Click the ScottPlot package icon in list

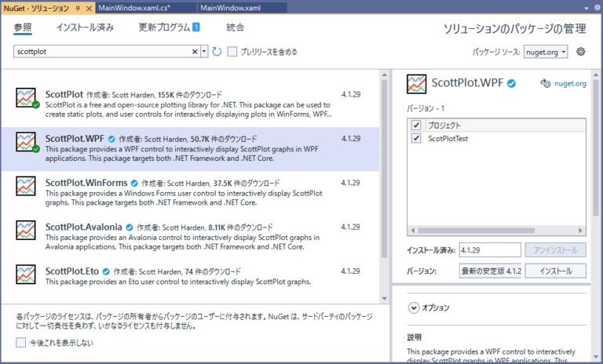click(27, 98)
